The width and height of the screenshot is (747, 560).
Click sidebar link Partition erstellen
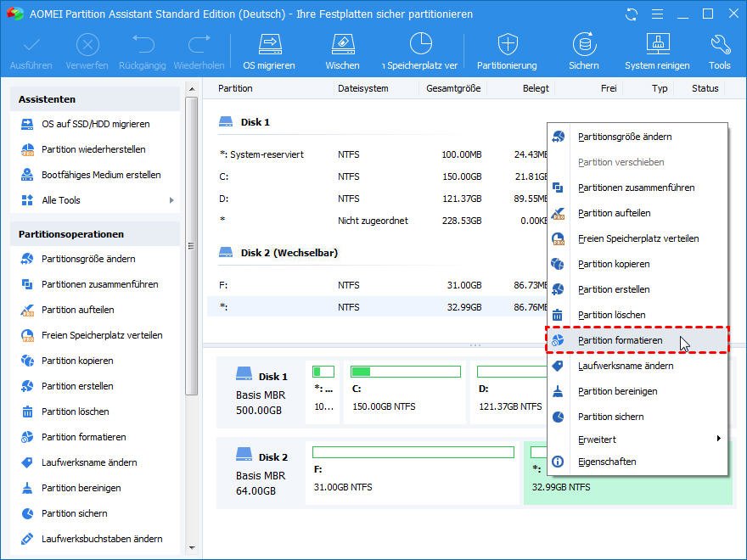77,386
